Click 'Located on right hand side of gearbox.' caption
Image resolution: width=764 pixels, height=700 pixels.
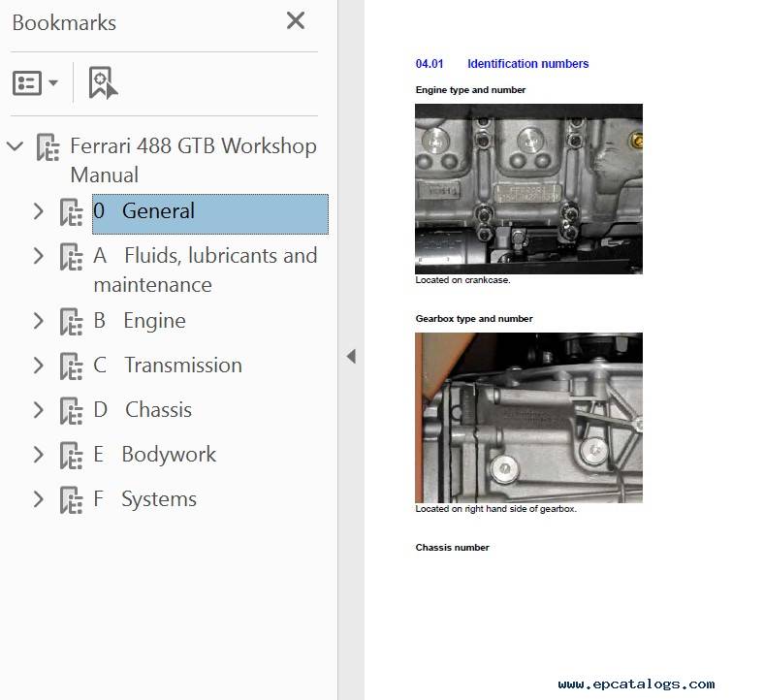pyautogui.click(x=496, y=509)
